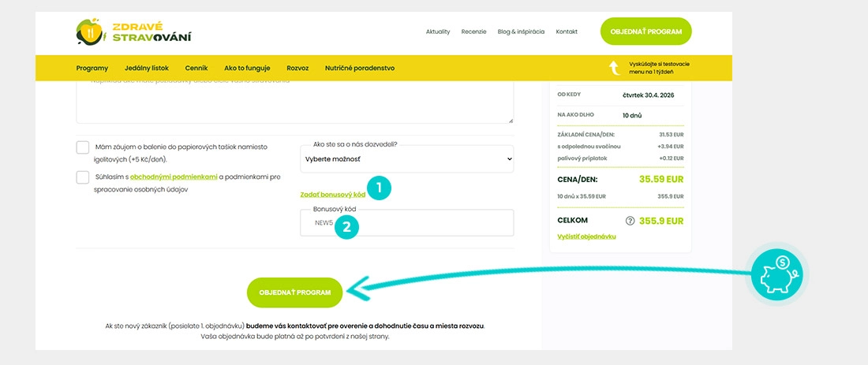This screenshot has height=365, width=868.
Task: Click the piggy bank savings icon
Action: pos(776,274)
